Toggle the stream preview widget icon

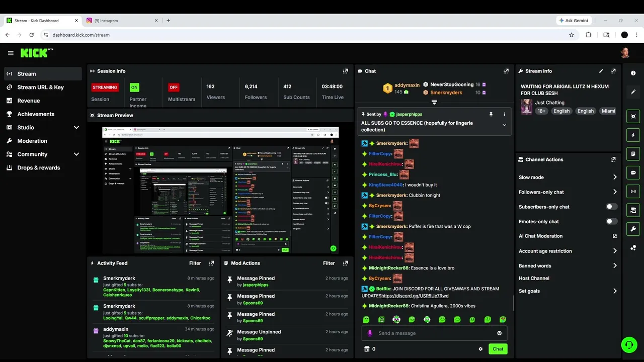coord(633,116)
